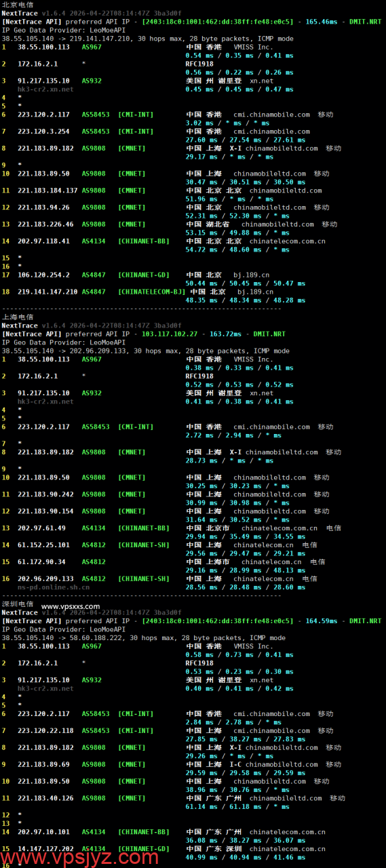Image resolution: width=386 pixels, height=868 pixels.
Task: Click the ns-pd.online.sh.cn hostname
Action: tap(54, 587)
